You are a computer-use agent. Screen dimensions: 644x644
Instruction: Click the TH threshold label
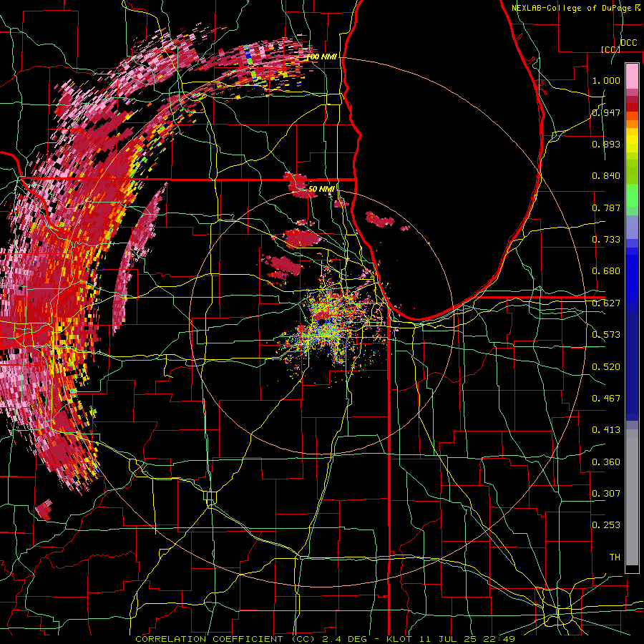pos(615,557)
